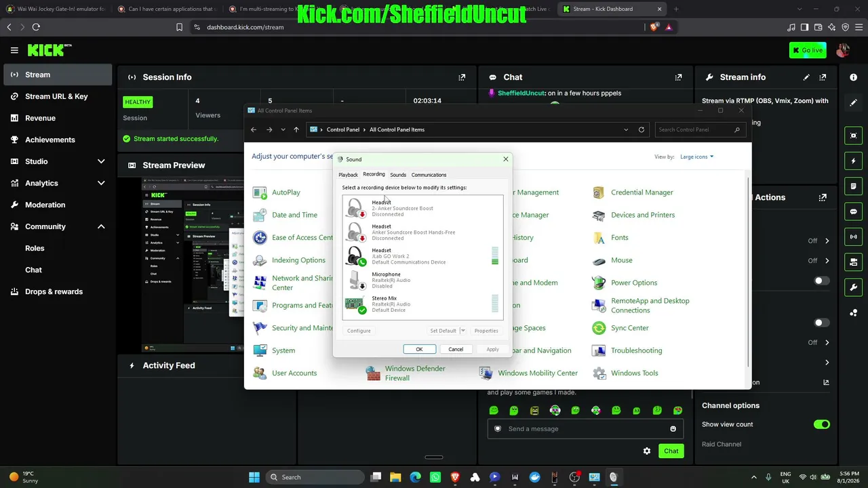Collapse the Community sidebar section

101,226
